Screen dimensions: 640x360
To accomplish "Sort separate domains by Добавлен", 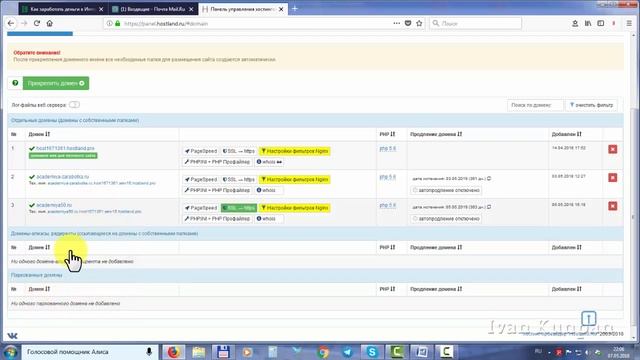I will [567, 134].
